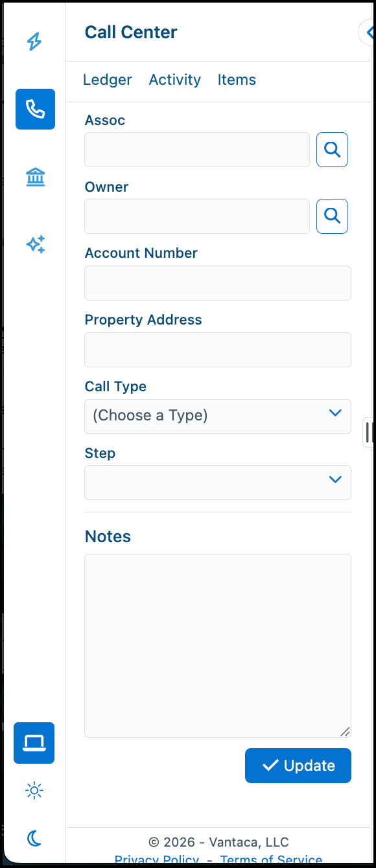Open the bank building sidebar icon
Image resolution: width=376 pixels, height=868 pixels.
coord(35,177)
